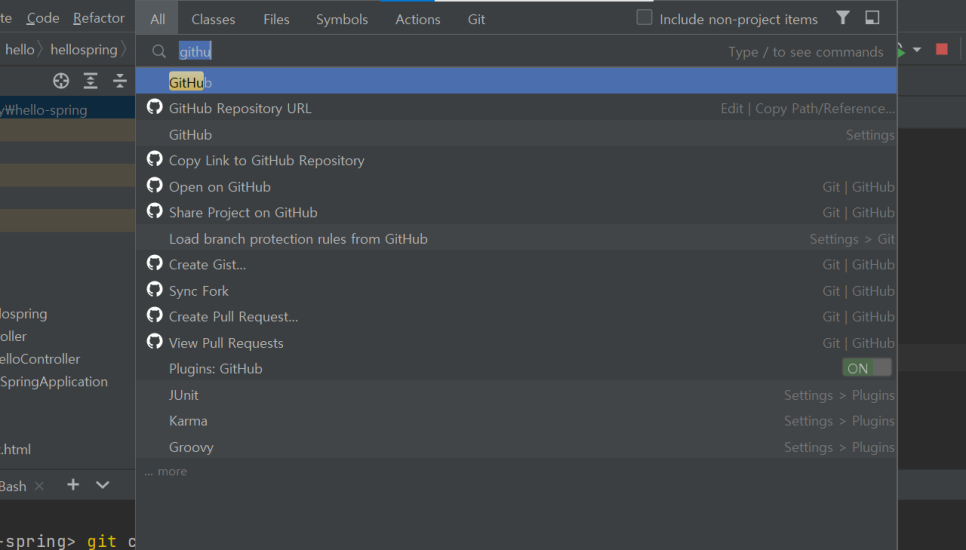
Task: Select the Groovy plugin result
Action: click(516, 447)
